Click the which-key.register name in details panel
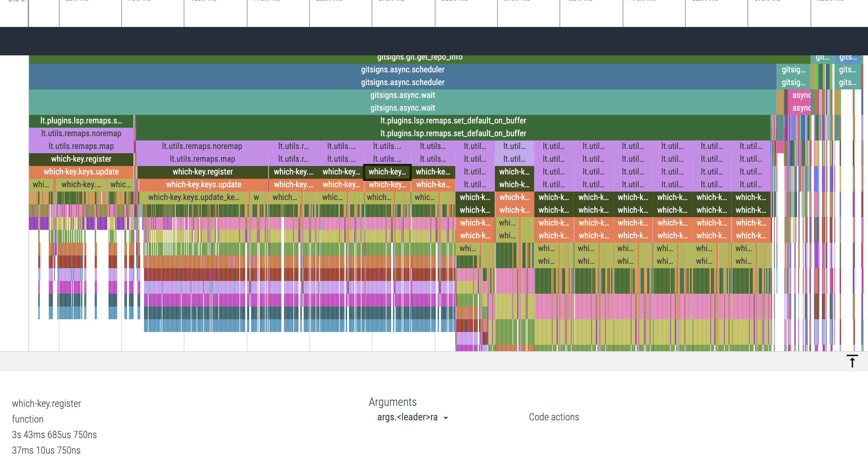 46,403
